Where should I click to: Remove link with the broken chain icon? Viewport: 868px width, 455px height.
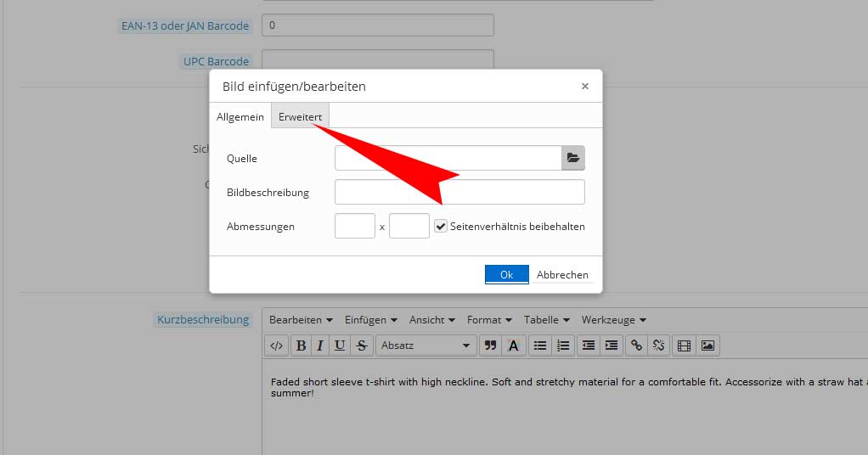click(659, 346)
